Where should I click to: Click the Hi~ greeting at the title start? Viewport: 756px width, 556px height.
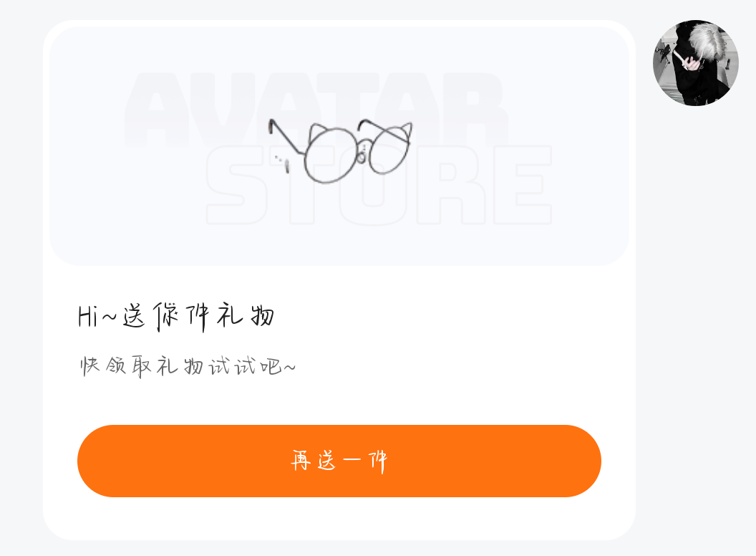click(97, 317)
